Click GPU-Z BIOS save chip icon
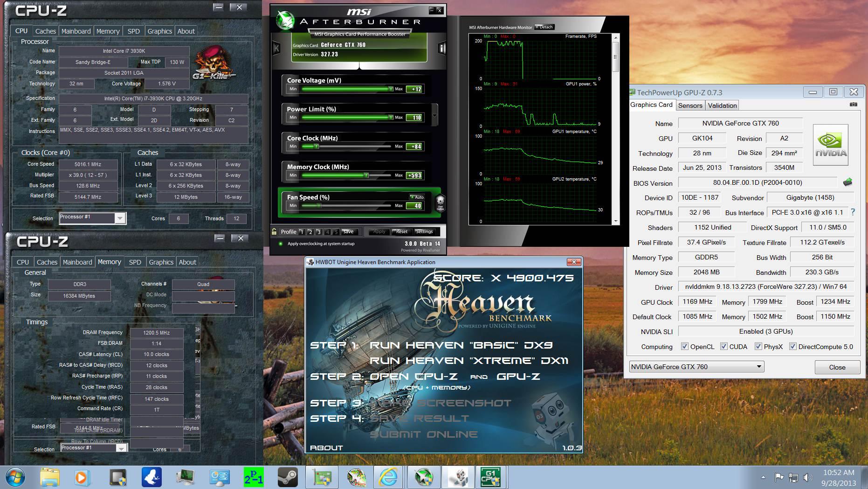868x489 pixels. pos(847,182)
